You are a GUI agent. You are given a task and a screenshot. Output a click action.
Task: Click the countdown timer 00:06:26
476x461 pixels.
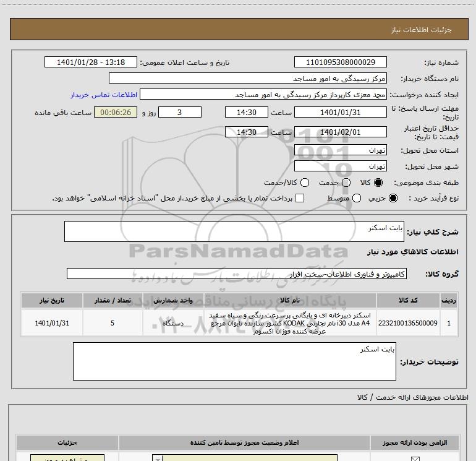(x=116, y=113)
